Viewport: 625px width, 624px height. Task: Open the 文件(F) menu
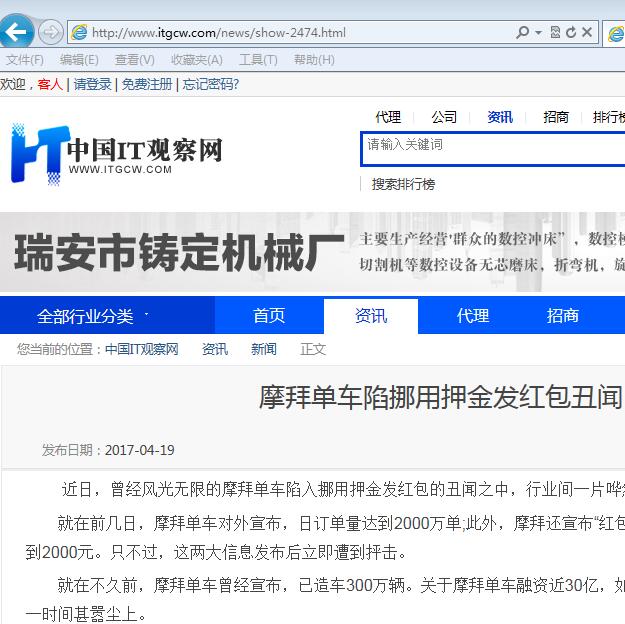click(x=24, y=60)
